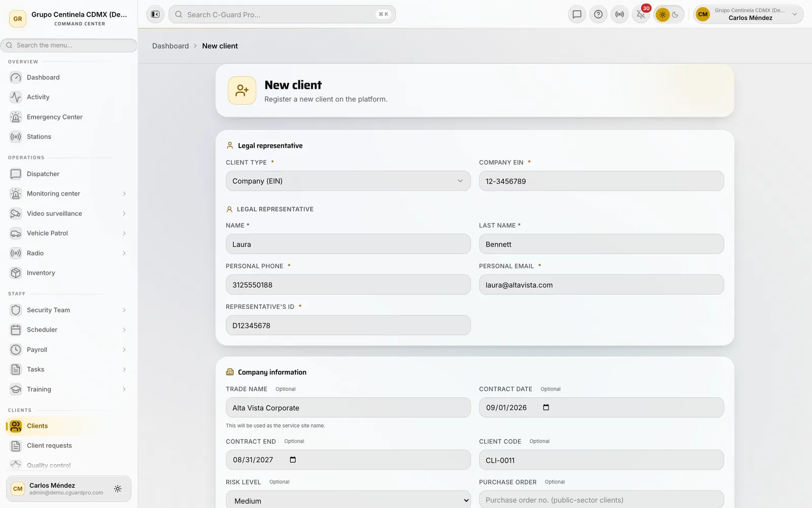
Task: Open the Client Type dropdown
Action: point(348,181)
